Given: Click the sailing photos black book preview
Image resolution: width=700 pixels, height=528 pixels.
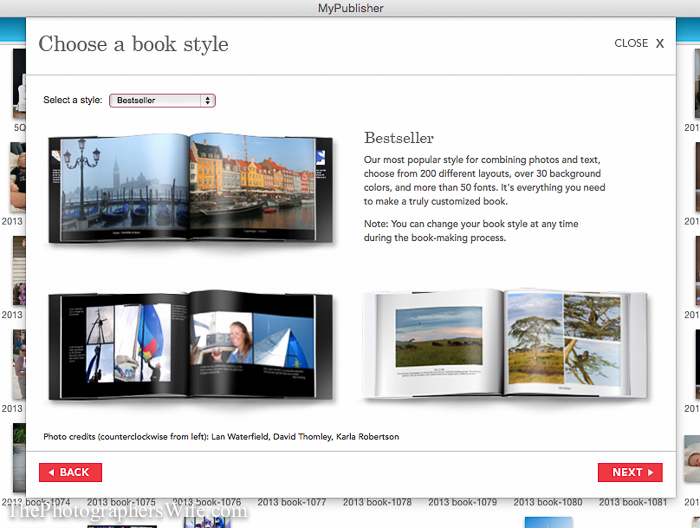Looking at the screenshot, I should 191,345.
